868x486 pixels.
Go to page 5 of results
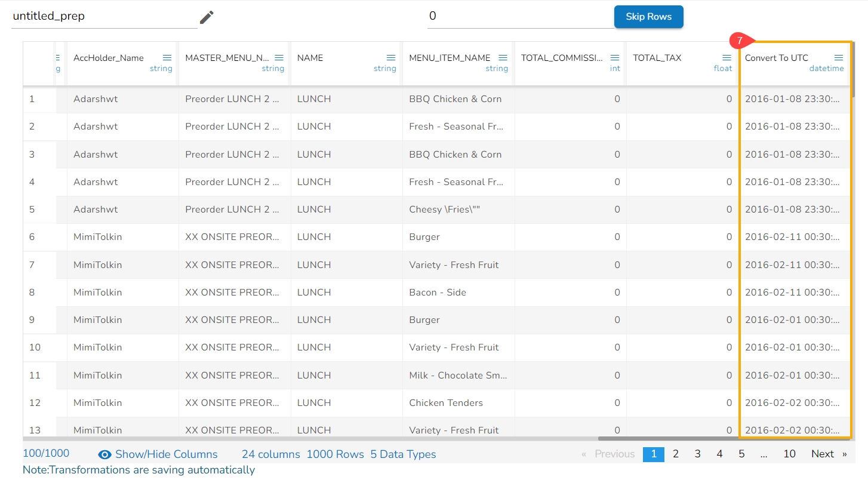point(741,454)
